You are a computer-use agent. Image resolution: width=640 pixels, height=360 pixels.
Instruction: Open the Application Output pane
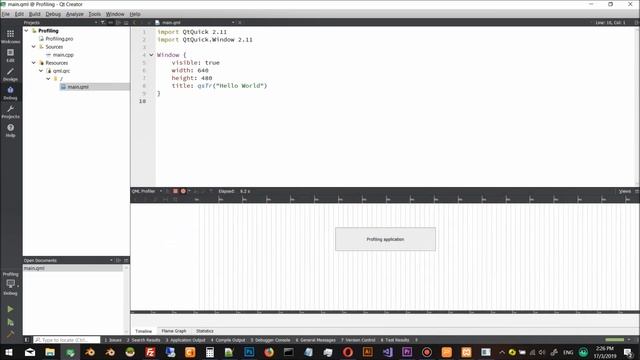[x=185, y=340]
